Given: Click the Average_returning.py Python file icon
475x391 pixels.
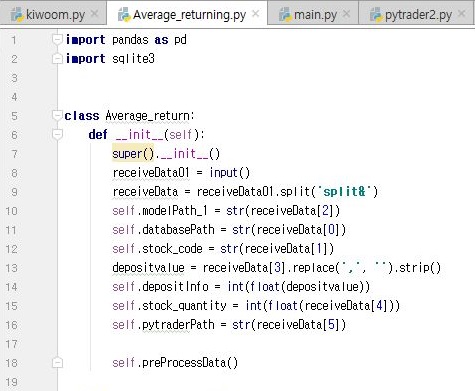Looking at the screenshot, I should click(x=124, y=15).
